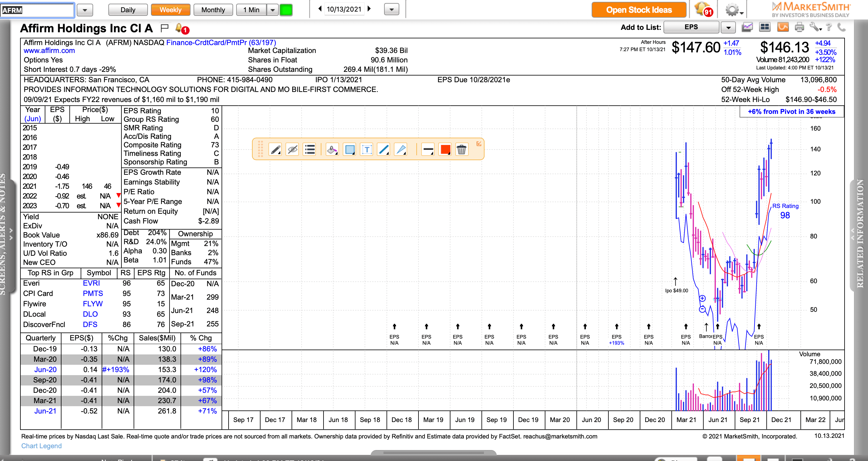
Task: Click Open Stock Ideas button
Action: click(639, 10)
